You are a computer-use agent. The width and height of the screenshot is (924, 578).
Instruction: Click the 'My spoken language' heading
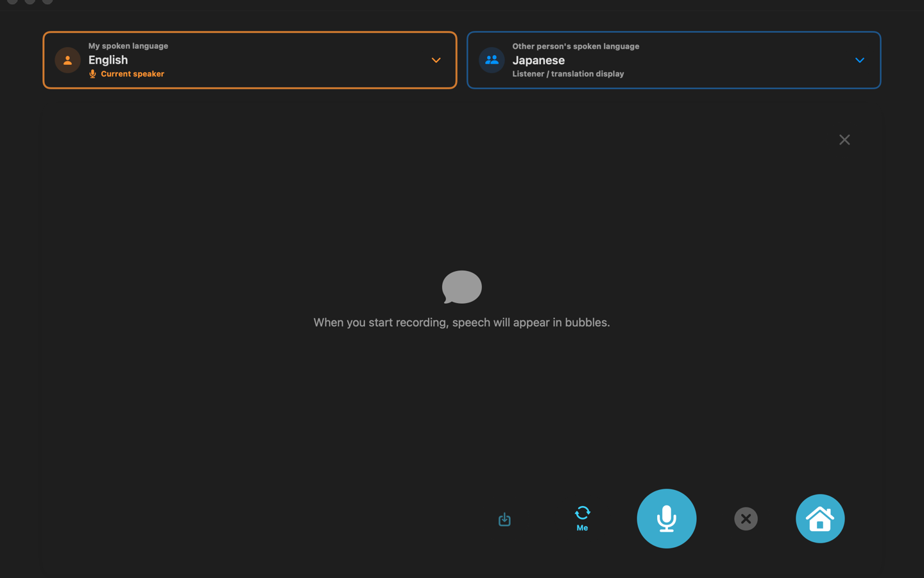coord(128,46)
